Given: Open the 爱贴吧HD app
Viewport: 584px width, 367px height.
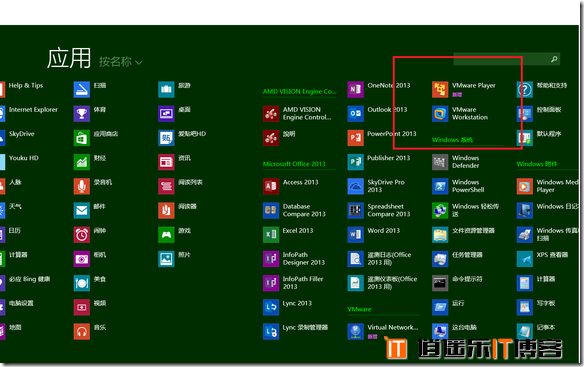Looking at the screenshot, I should coord(182,138).
